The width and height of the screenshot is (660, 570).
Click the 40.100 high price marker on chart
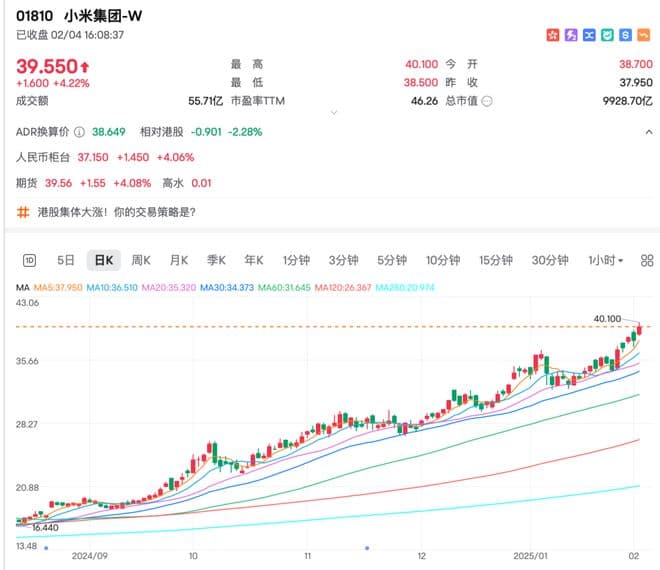(608, 319)
